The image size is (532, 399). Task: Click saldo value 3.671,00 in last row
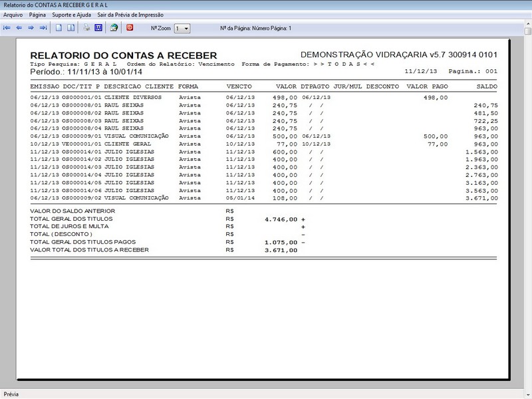point(481,198)
